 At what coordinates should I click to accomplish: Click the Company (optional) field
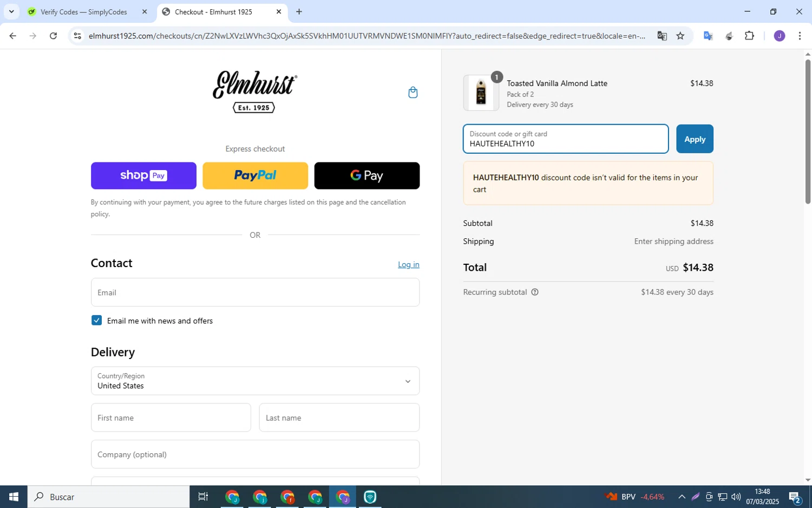[x=255, y=454]
